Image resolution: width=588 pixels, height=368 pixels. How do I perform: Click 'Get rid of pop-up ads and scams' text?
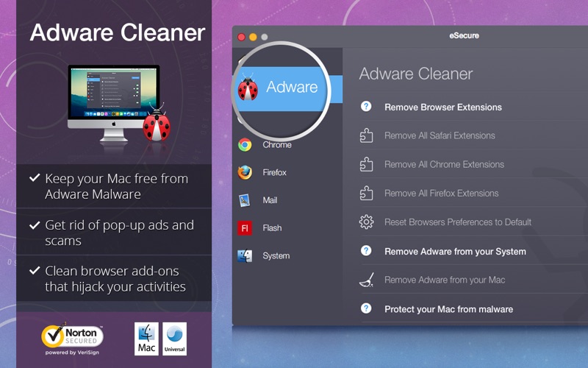click(119, 233)
